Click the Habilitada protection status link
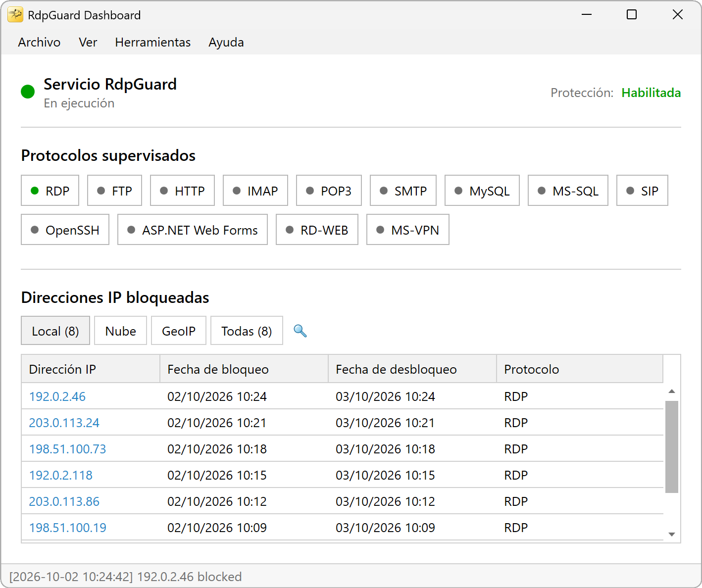 (x=651, y=93)
